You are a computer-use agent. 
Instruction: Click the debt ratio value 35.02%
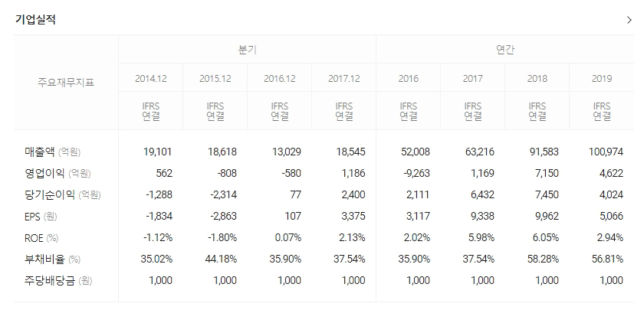(x=156, y=259)
